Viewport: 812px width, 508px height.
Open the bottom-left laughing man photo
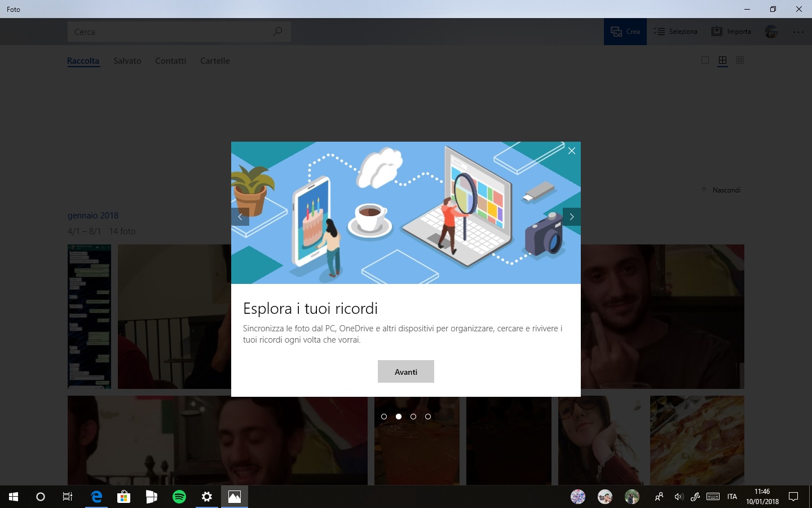tap(218, 440)
